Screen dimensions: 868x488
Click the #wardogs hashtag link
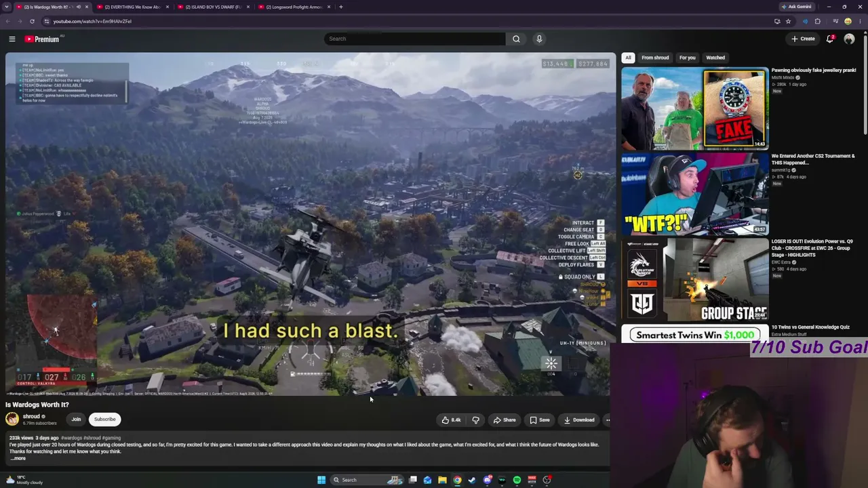[71, 438]
